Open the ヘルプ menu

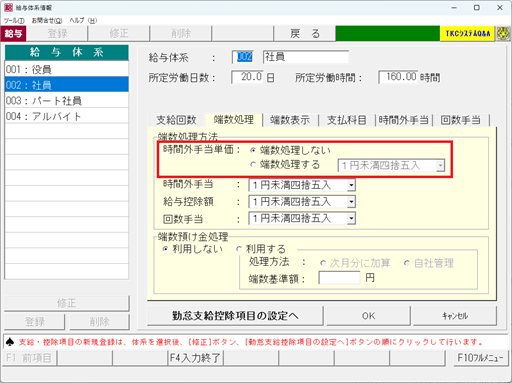pyautogui.click(x=83, y=21)
